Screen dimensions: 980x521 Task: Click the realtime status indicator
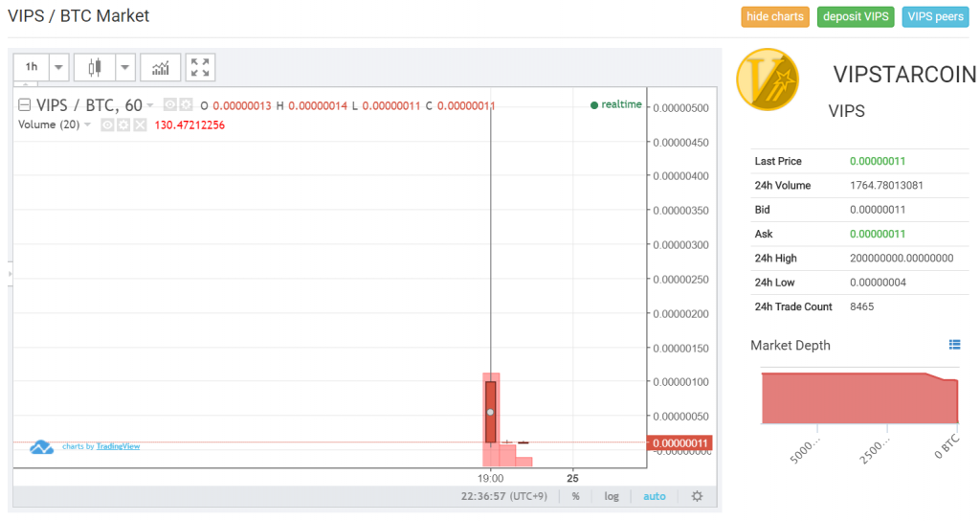pos(615,104)
